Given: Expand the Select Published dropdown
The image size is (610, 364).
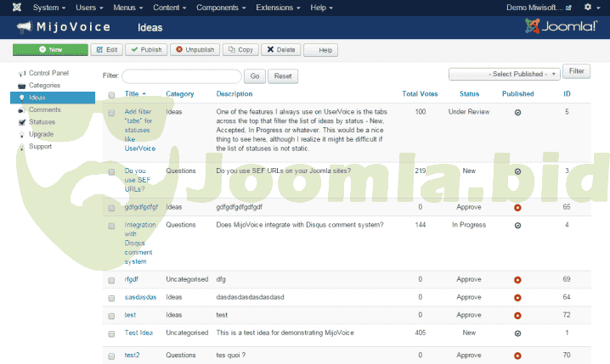Looking at the screenshot, I should coord(505,74).
